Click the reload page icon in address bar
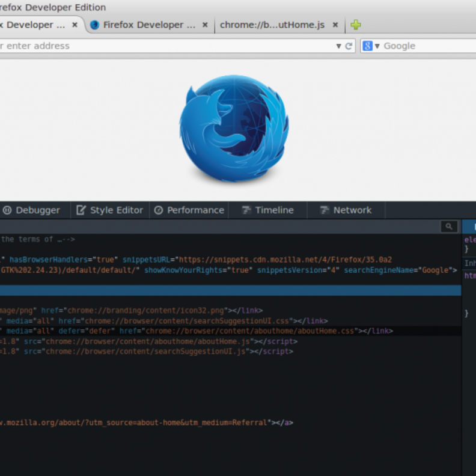The width and height of the screenshot is (476, 476). (x=349, y=46)
